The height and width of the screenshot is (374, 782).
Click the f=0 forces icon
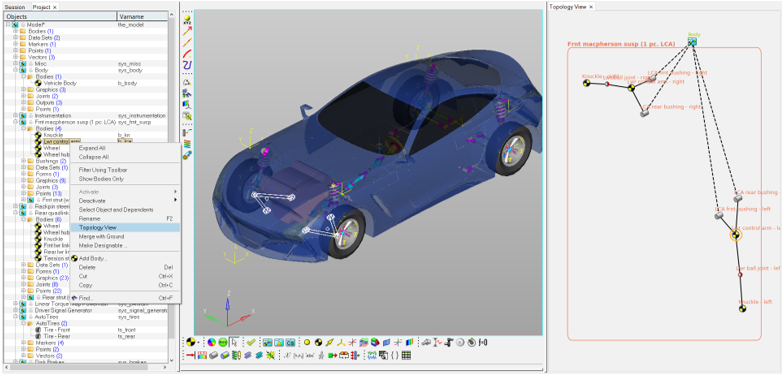click(x=483, y=342)
